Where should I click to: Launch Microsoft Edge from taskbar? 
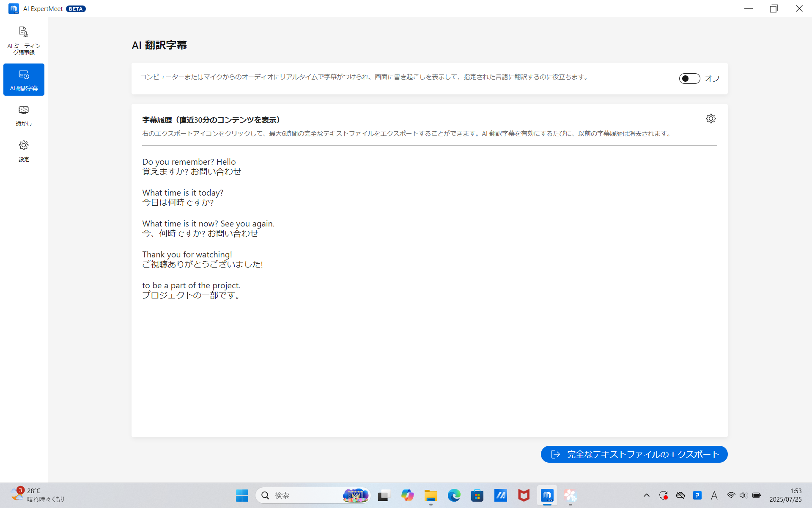click(454, 495)
